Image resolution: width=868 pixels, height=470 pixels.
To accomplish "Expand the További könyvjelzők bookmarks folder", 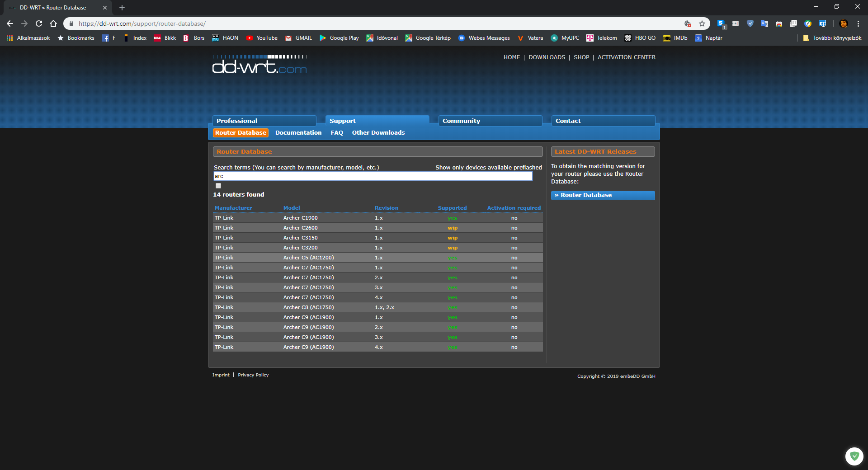I will (x=832, y=38).
